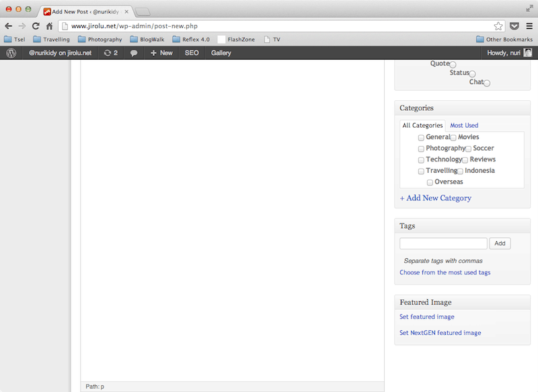
Task: Enable the Overseas category checkbox
Action: 430,183
